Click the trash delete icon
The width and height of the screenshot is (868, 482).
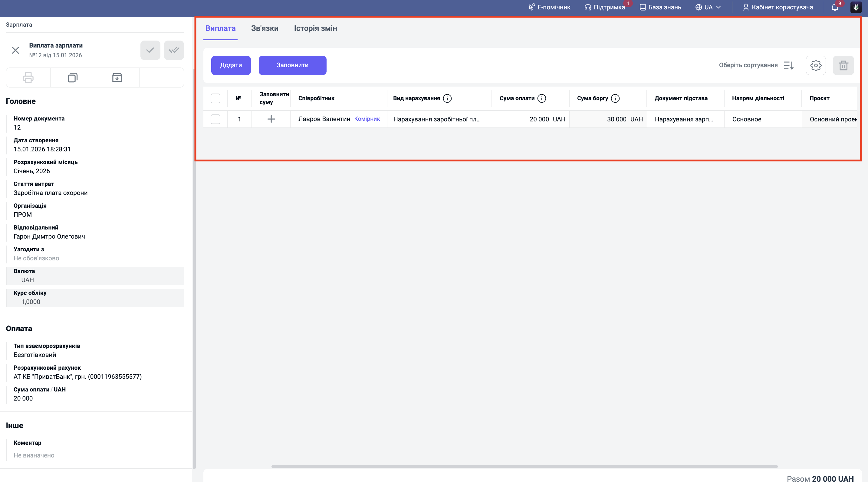point(843,65)
